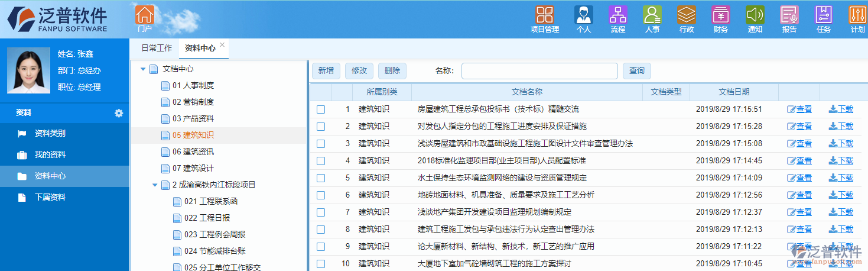Select the header checkbox for all rows
Viewport: 868px width, 271px height.
pos(321,92)
